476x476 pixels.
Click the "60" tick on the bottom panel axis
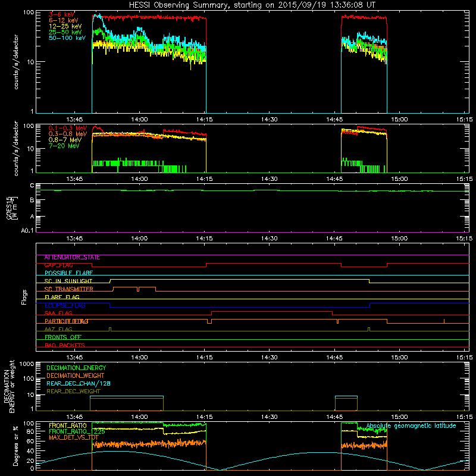coord(30,441)
